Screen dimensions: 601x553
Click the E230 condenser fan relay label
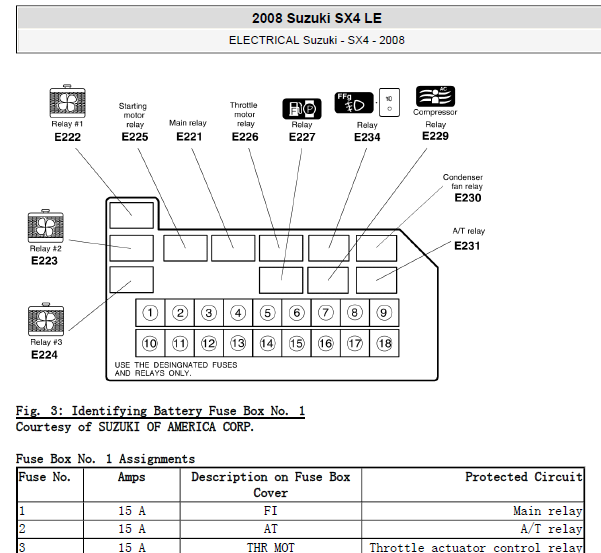(x=468, y=198)
